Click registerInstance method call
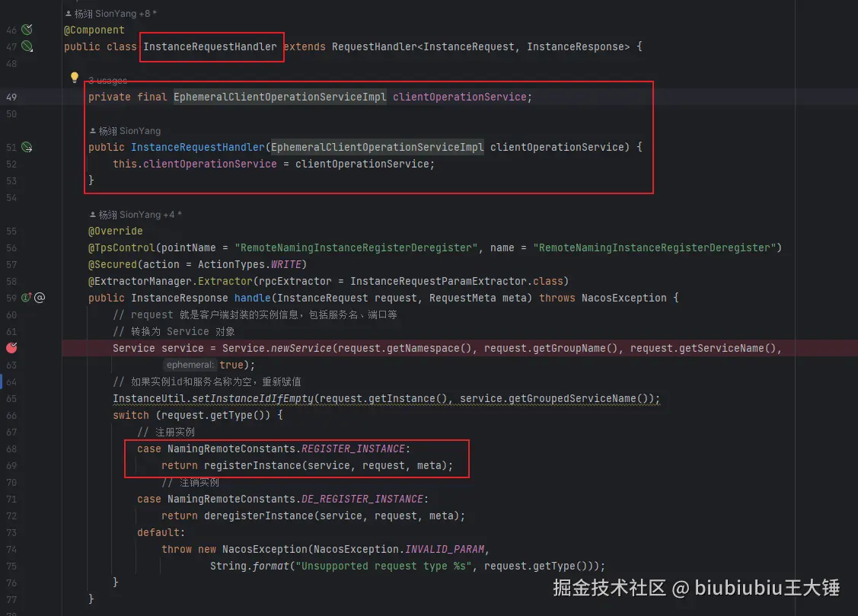This screenshot has width=858, height=616. (253, 465)
